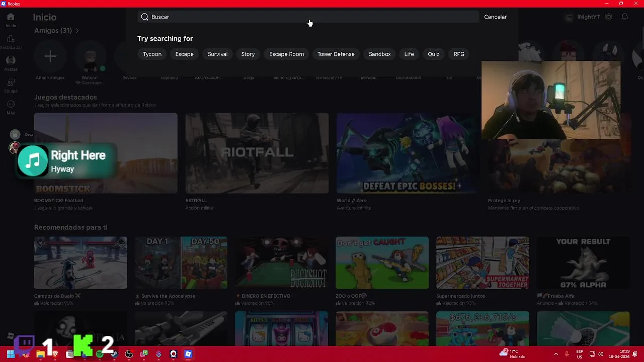This screenshot has width=644, height=362.
Task: Open the Prueba Alfa ad thumbnail
Action: click(x=583, y=263)
